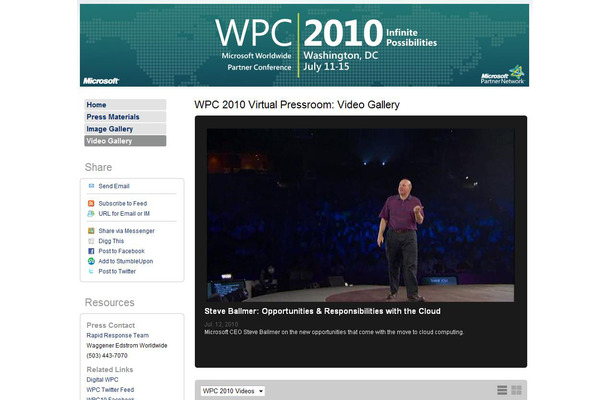
Task: Open Post to Twitter link
Action: (x=117, y=271)
